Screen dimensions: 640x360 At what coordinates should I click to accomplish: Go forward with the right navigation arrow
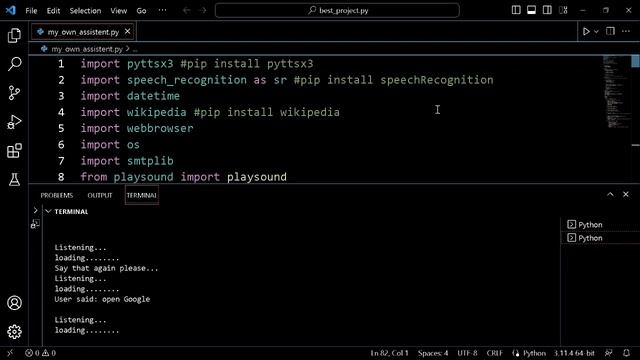pos(203,10)
